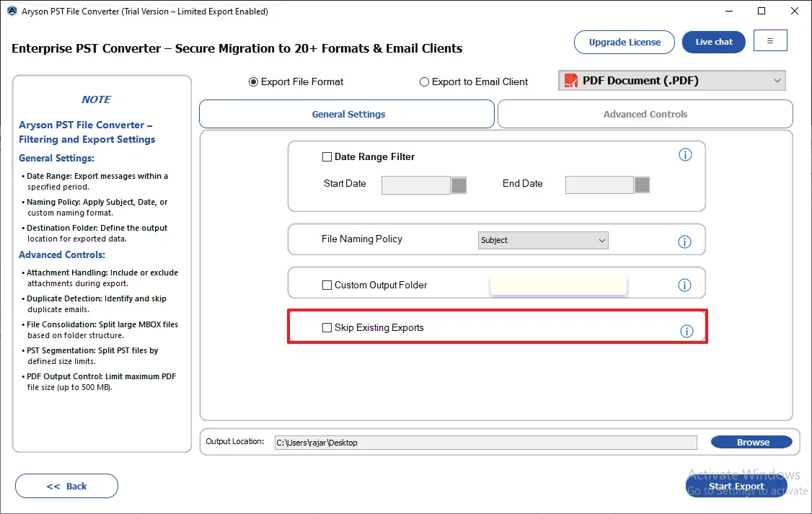
Task: Click the 'File Naming Policy' label
Action: [x=361, y=239]
